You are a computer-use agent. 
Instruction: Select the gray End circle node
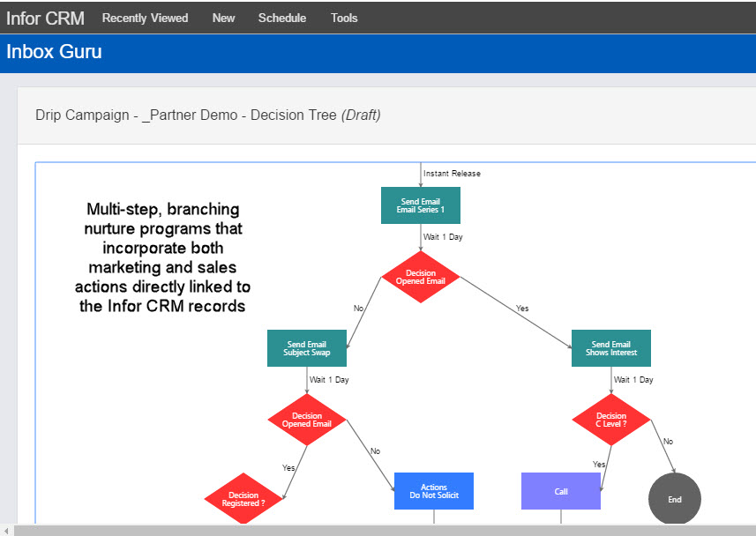(x=675, y=499)
